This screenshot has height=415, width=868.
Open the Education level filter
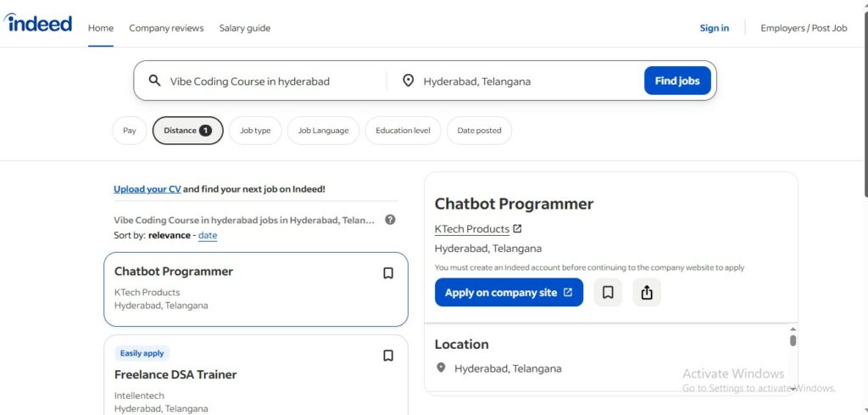pos(403,131)
